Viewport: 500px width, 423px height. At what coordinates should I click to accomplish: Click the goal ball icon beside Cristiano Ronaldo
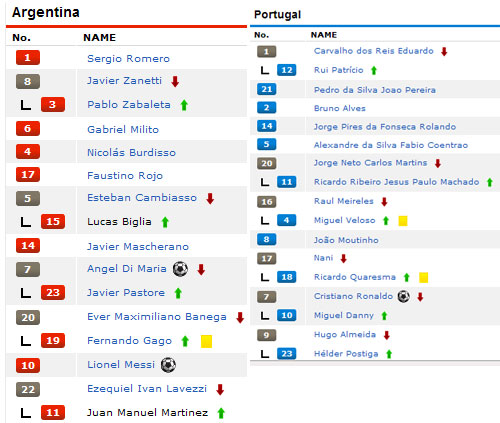[404, 296]
